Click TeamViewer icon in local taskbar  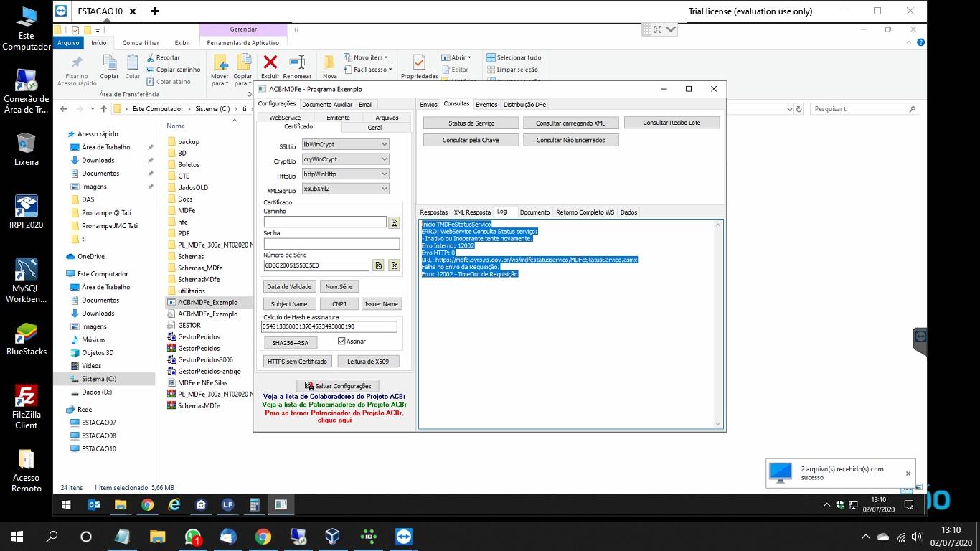[x=404, y=537]
